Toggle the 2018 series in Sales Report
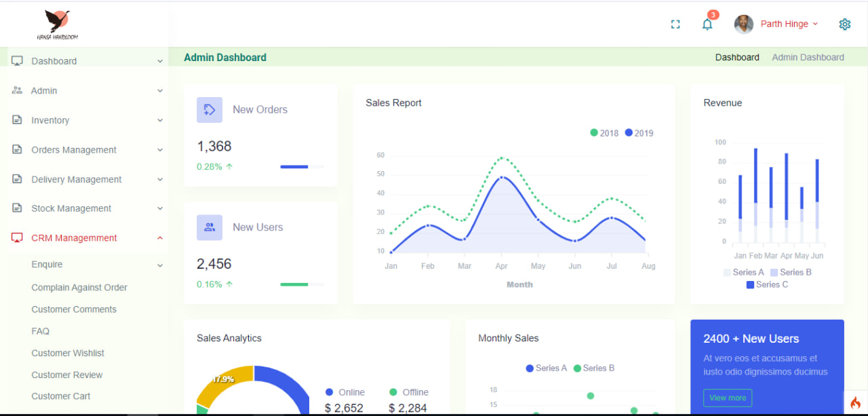This screenshot has height=416, width=868. (604, 133)
